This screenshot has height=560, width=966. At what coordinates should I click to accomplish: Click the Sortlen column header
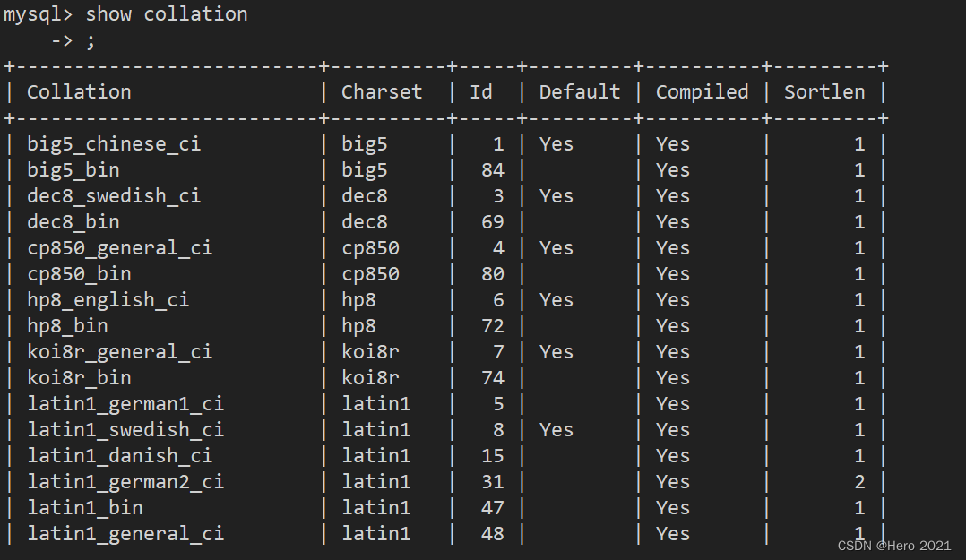(824, 91)
